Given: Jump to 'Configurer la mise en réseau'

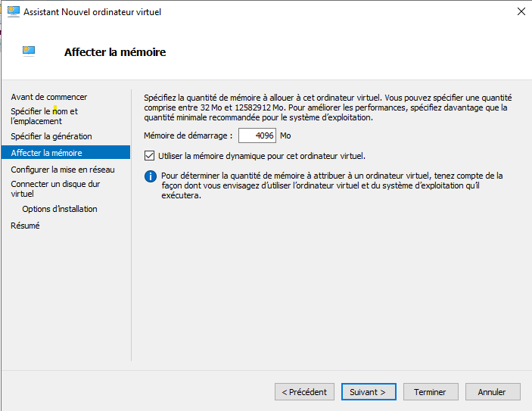Looking at the screenshot, I should pos(63,170).
